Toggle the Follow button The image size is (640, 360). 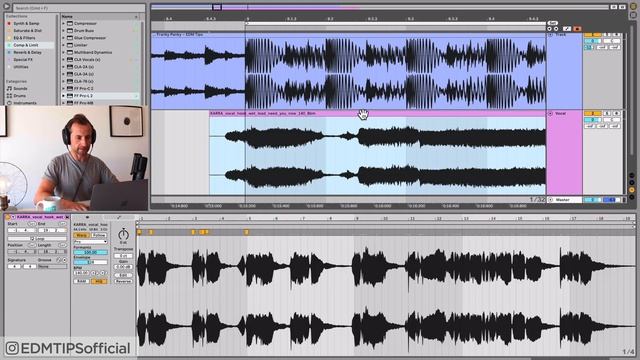(99, 236)
